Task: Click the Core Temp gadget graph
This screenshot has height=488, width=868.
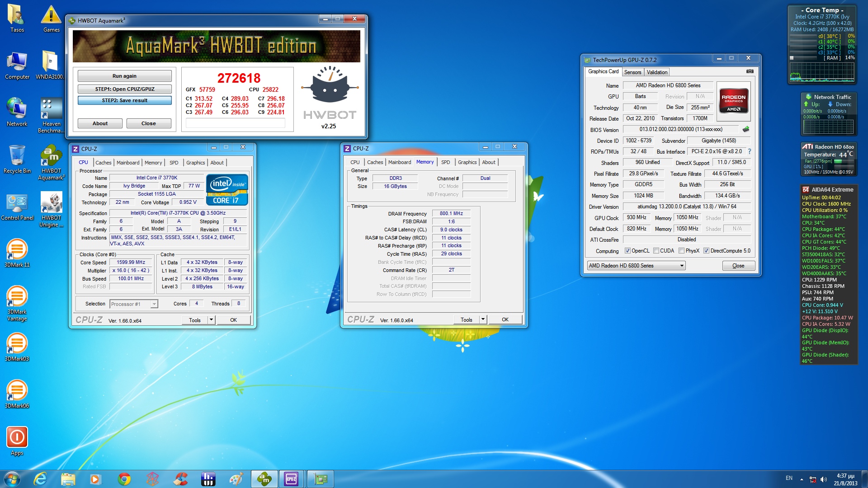Action: (x=822, y=72)
